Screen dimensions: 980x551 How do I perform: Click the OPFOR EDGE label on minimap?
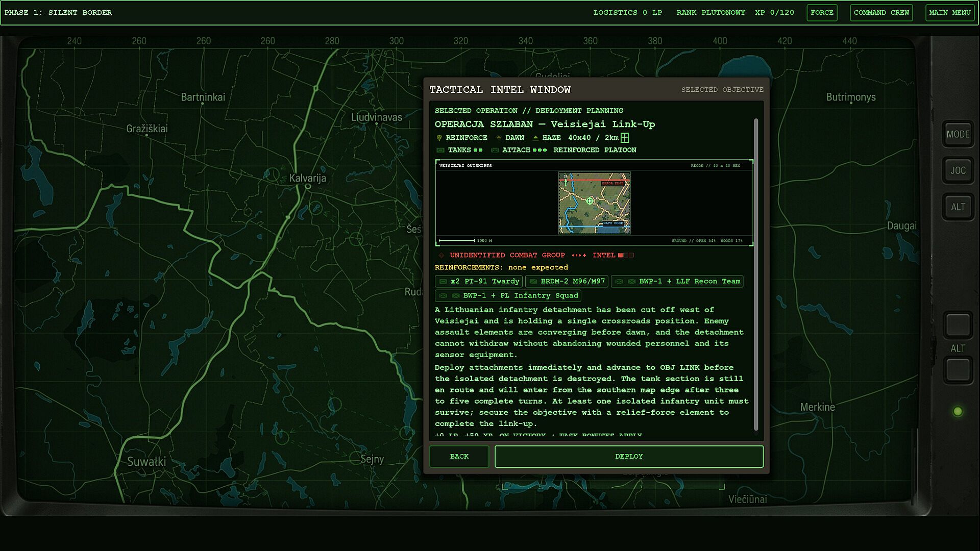tap(612, 183)
